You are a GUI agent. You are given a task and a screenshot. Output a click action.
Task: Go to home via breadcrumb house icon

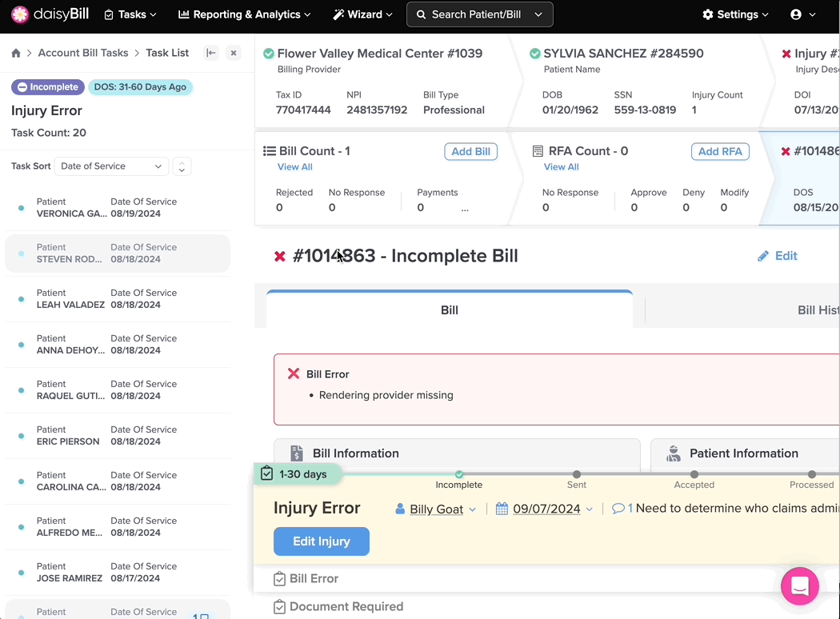point(16,53)
